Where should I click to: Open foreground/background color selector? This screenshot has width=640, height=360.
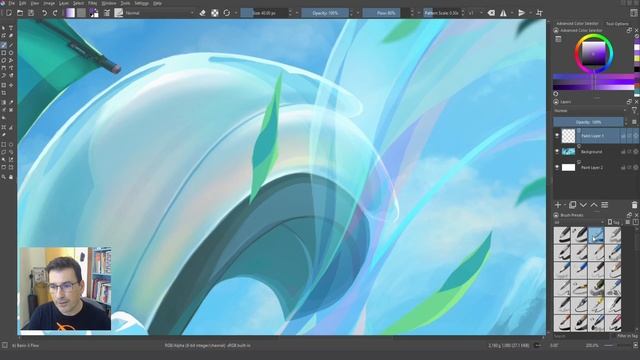click(x=94, y=13)
